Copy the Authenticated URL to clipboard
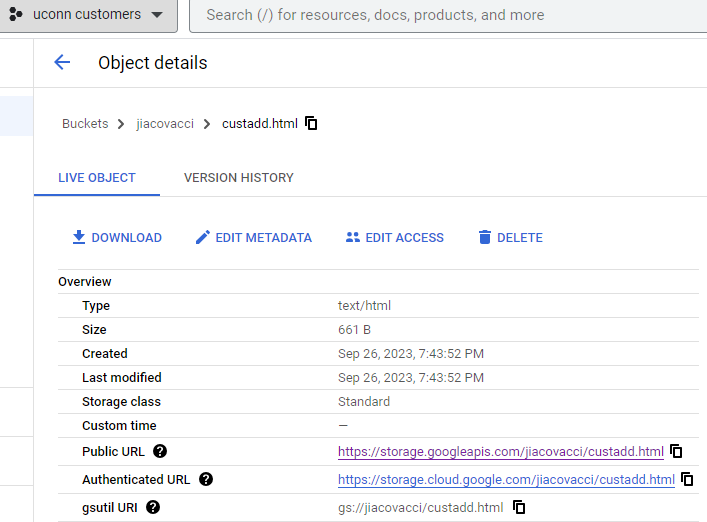This screenshot has width=707, height=522. [687, 479]
